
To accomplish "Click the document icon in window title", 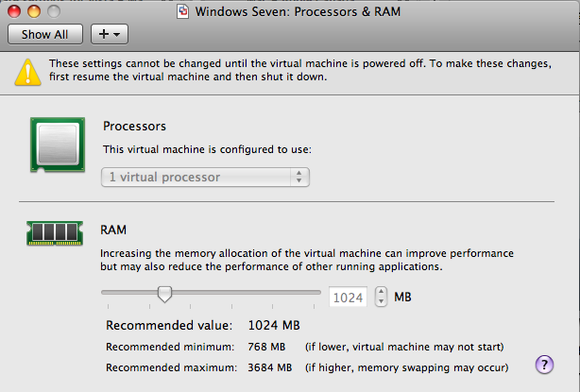I will tap(182, 11).
